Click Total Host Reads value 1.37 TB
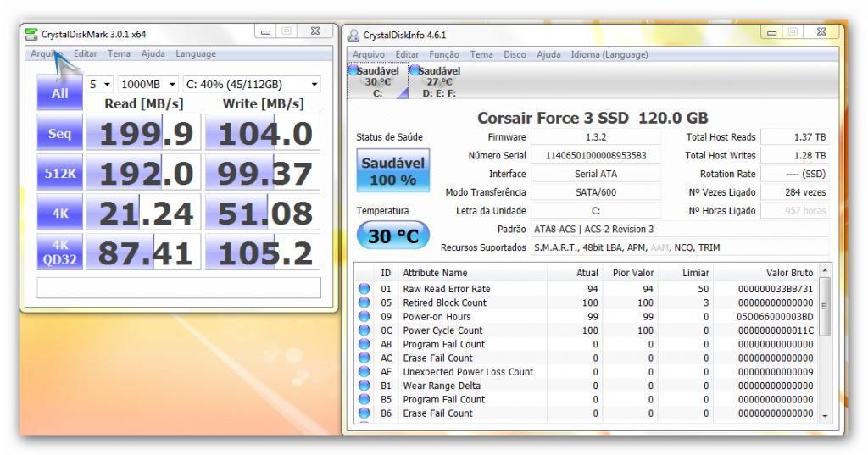Screen dimensions: 868x455 point(795,136)
